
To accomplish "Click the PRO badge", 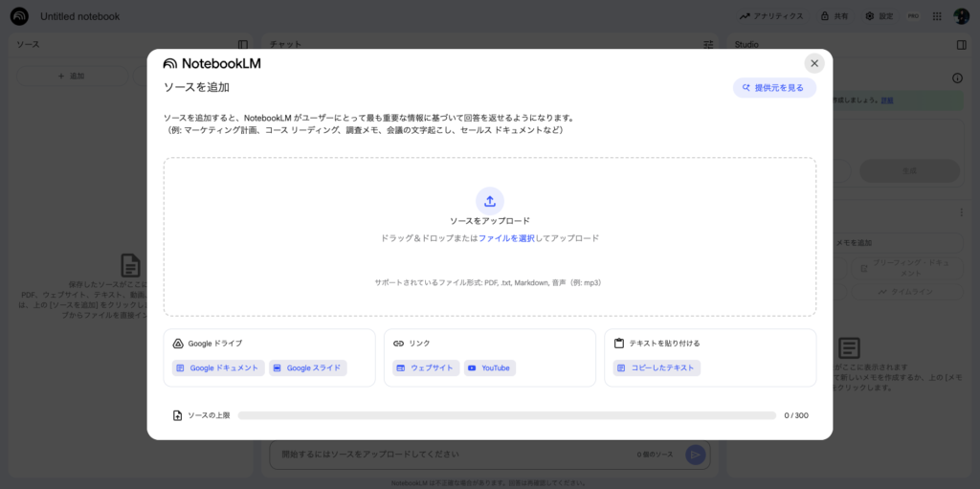I will pyautogui.click(x=913, y=16).
